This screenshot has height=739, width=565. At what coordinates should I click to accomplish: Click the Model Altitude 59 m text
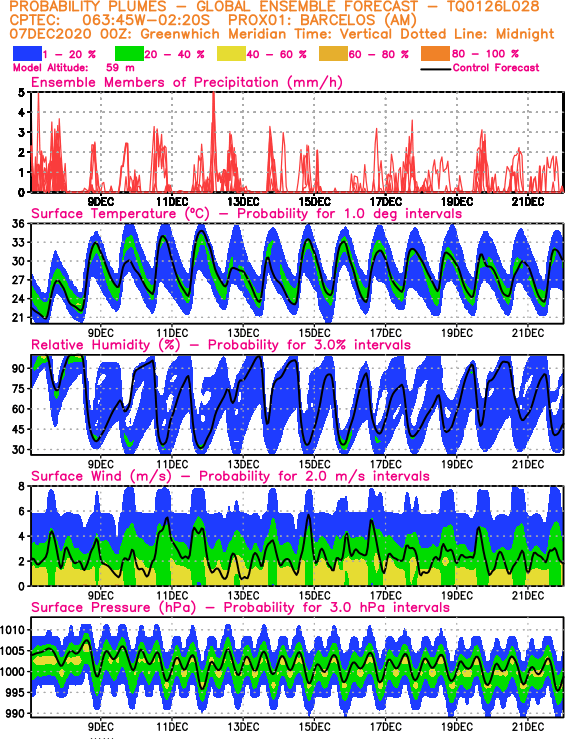[x=74, y=68]
